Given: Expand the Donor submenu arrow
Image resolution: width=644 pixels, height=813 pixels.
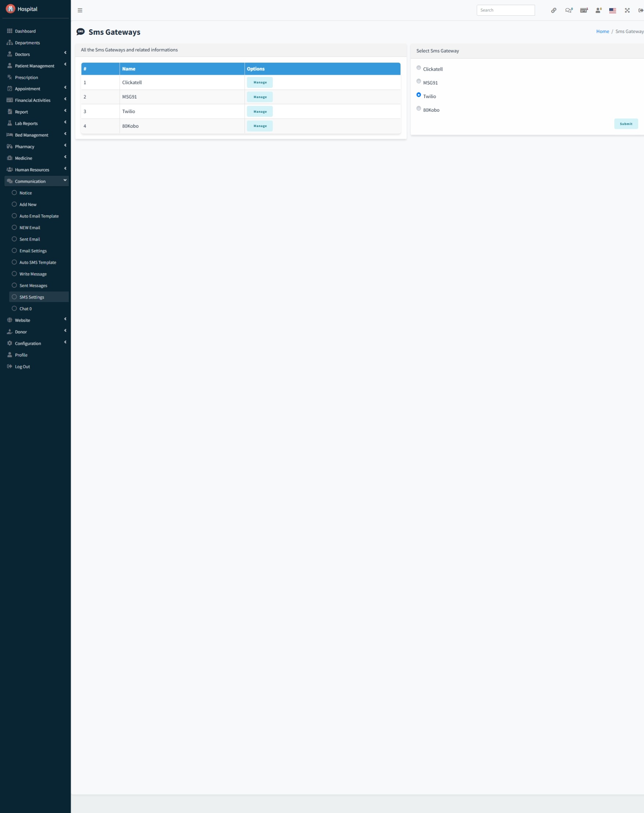Looking at the screenshot, I should pos(65,331).
